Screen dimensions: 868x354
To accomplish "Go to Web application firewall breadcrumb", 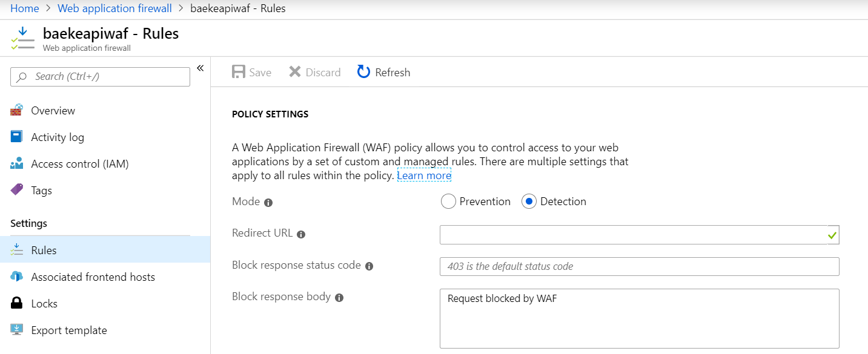I will click(x=114, y=8).
